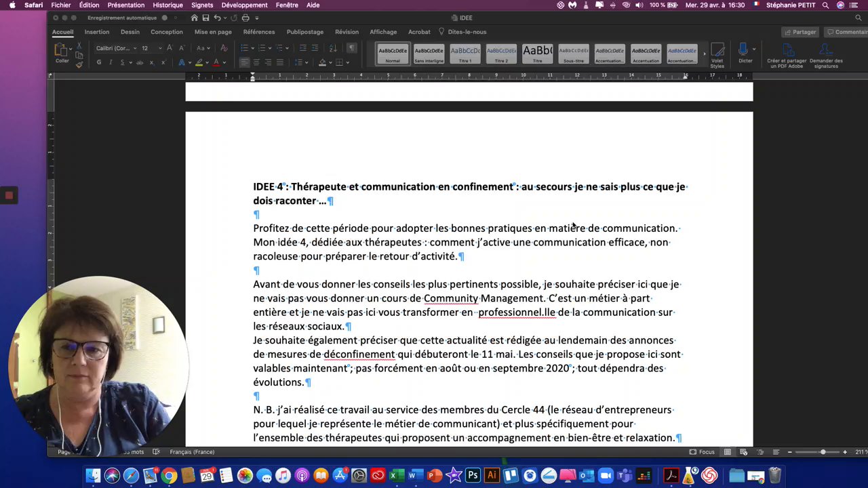Click the Dites-le-nous search field
The width and height of the screenshot is (868, 488).
coord(462,32)
